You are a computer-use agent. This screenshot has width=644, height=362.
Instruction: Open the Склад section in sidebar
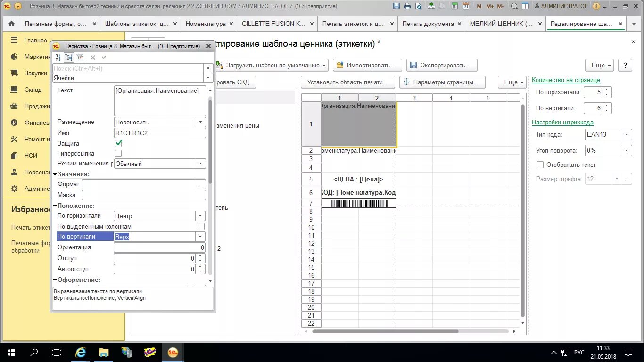coord(33,90)
